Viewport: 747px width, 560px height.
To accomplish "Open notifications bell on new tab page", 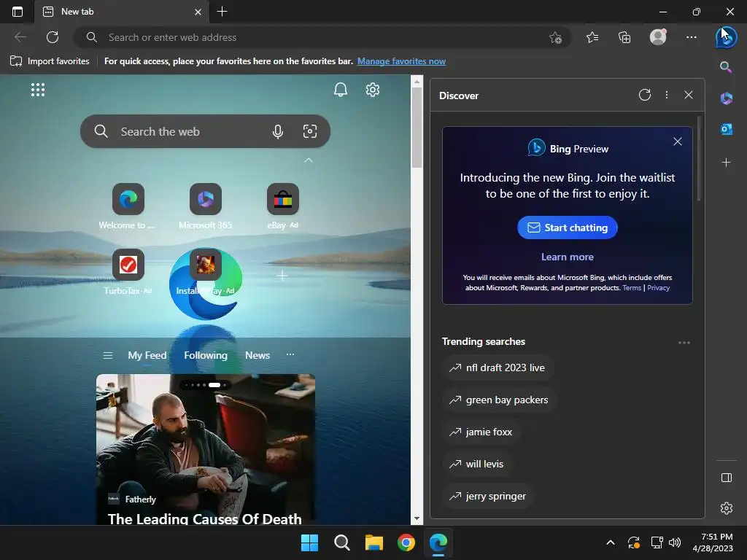I will tap(340, 90).
